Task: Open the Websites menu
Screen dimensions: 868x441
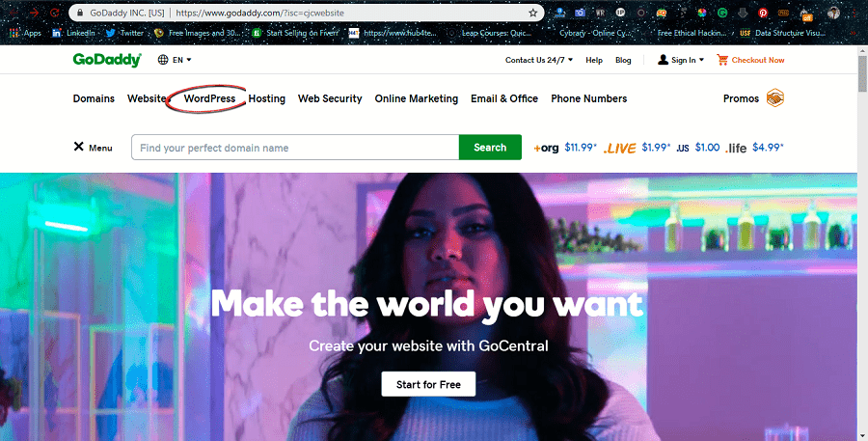Action: click(x=147, y=98)
